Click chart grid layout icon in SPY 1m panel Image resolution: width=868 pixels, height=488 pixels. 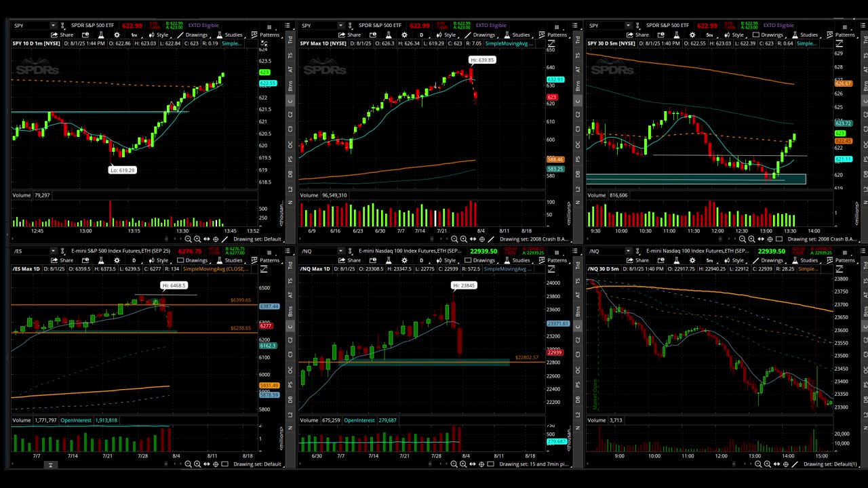coord(269,27)
